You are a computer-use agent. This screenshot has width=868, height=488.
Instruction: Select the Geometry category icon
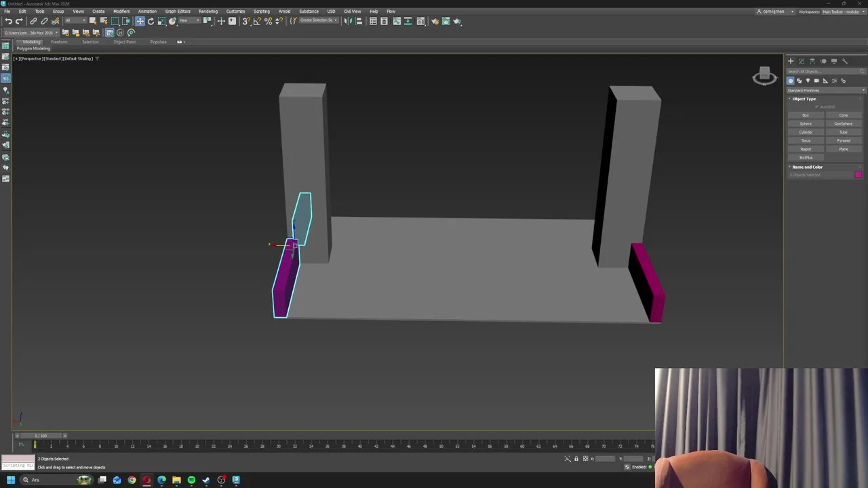791,81
